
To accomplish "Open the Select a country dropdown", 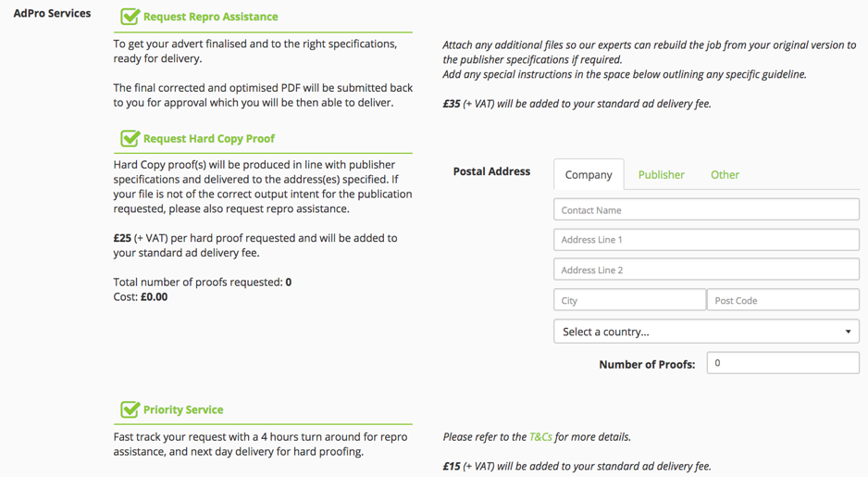I will (706, 332).
